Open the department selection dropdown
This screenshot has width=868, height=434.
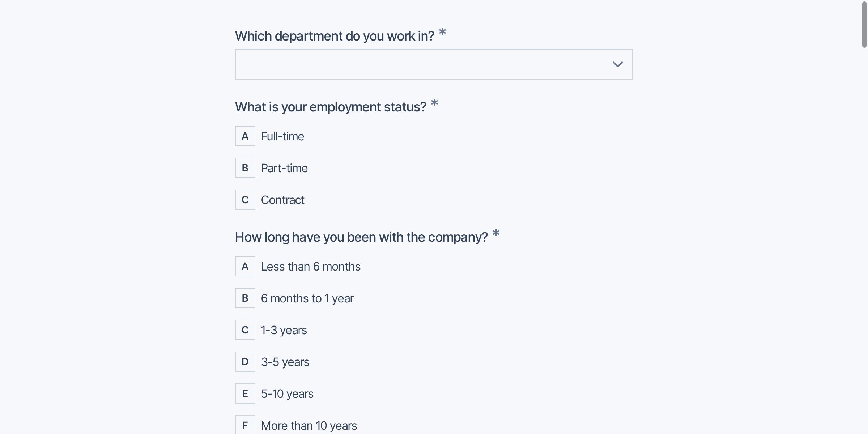click(433, 64)
